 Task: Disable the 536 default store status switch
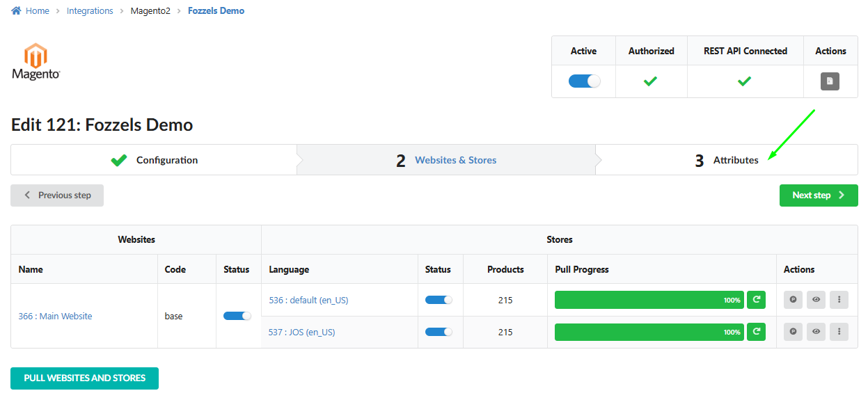tap(439, 300)
